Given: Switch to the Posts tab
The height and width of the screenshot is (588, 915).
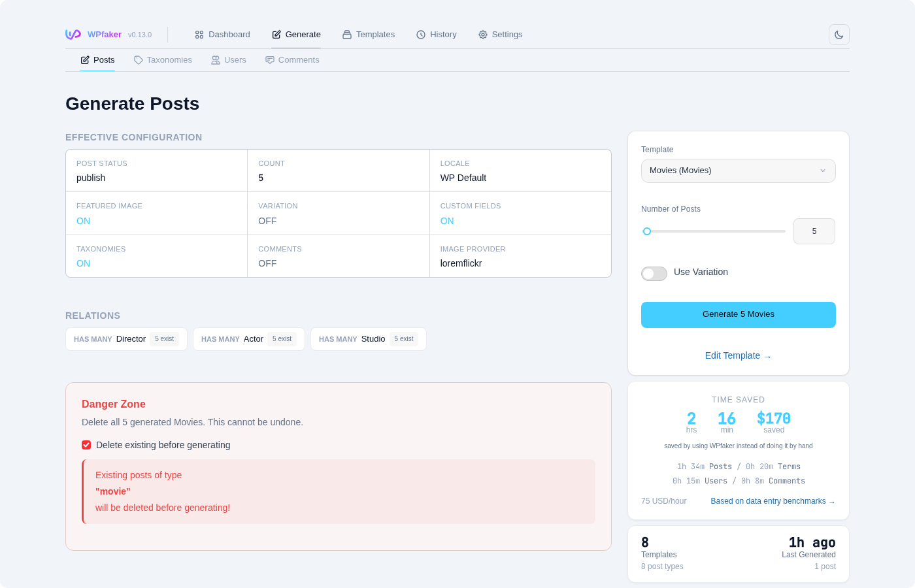Looking at the screenshot, I should coord(97,59).
